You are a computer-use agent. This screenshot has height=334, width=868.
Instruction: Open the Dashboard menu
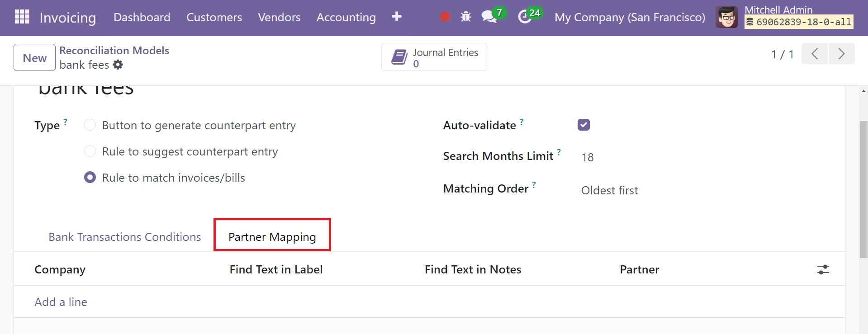[142, 17]
